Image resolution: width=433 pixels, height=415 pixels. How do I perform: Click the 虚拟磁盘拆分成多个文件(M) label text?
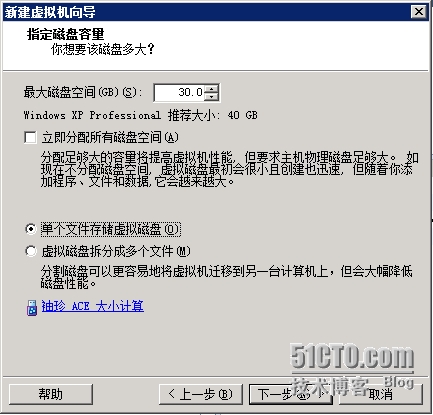pyautogui.click(x=116, y=251)
